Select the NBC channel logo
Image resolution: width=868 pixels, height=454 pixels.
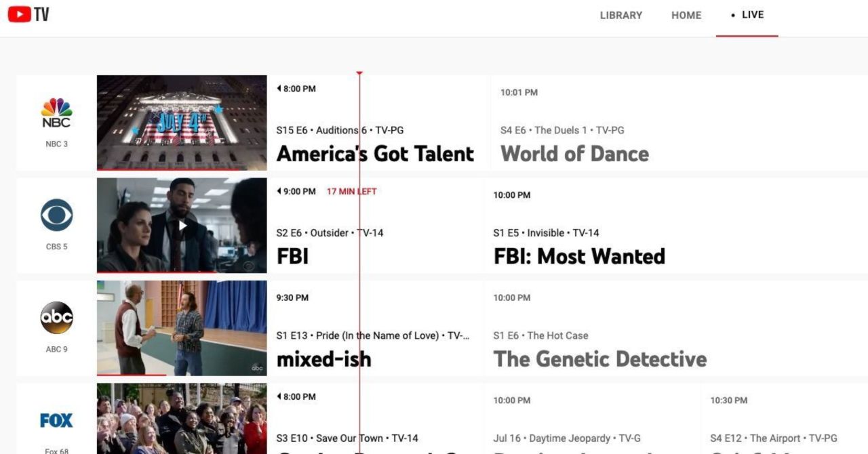(x=56, y=113)
